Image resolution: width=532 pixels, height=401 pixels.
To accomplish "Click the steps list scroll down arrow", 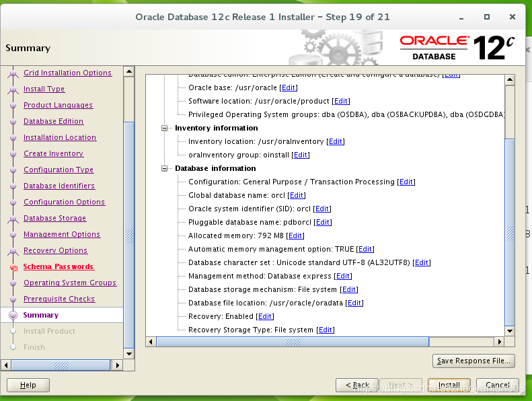I will [129, 354].
